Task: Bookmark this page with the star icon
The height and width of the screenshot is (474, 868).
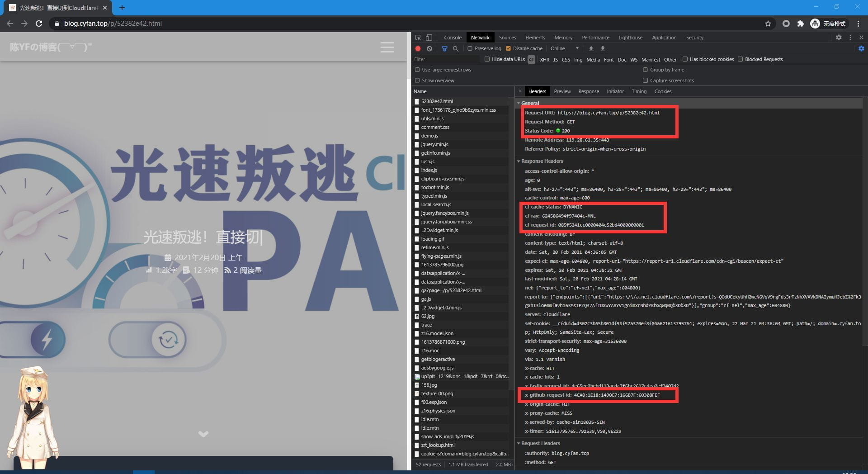Action: coord(768,24)
